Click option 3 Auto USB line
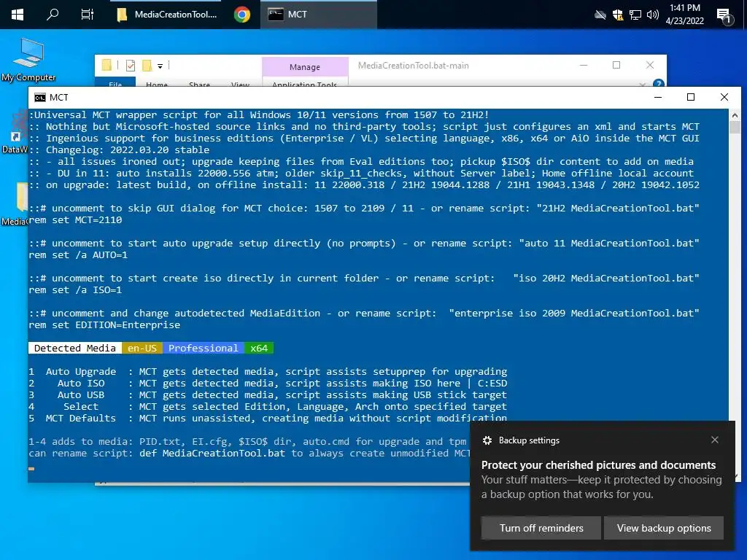The height and width of the screenshot is (560, 747). click(x=268, y=394)
